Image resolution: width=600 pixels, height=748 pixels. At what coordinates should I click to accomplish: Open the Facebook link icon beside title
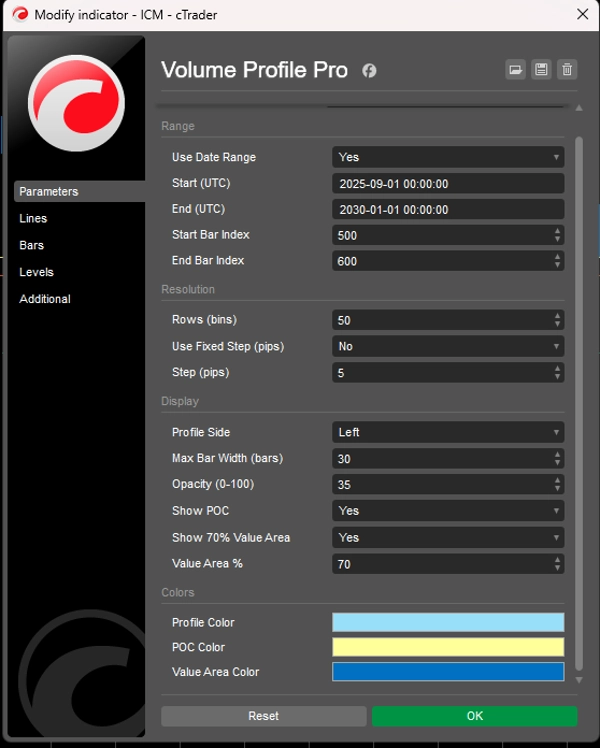369,71
